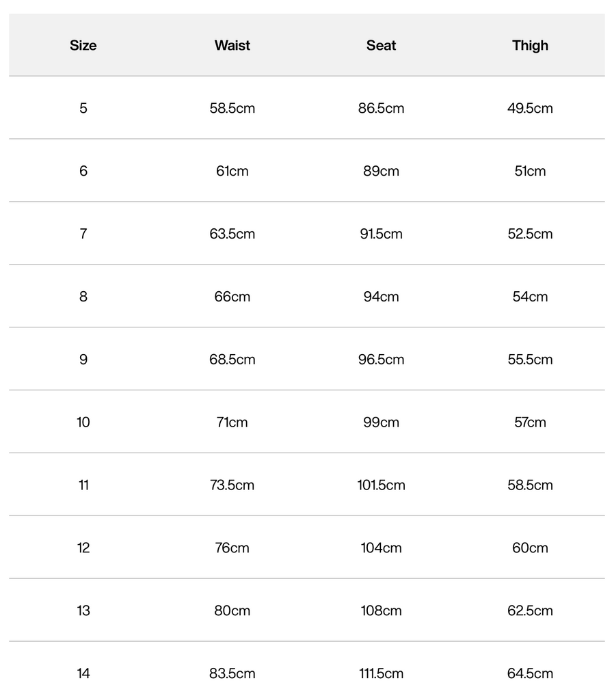
Task: Select the size 10 row label
Action: tap(83, 422)
